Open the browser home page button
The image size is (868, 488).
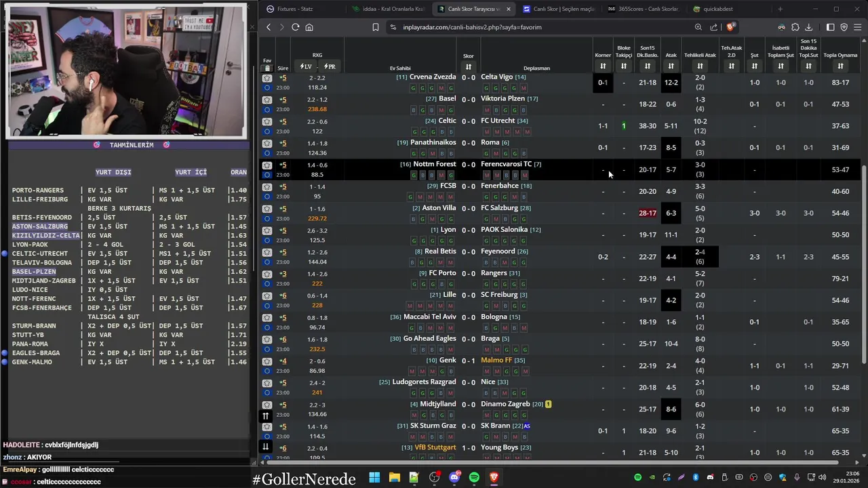tap(309, 27)
